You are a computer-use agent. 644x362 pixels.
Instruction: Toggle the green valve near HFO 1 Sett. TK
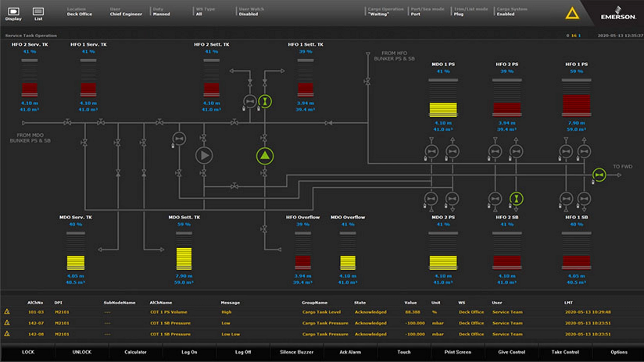[x=265, y=101]
